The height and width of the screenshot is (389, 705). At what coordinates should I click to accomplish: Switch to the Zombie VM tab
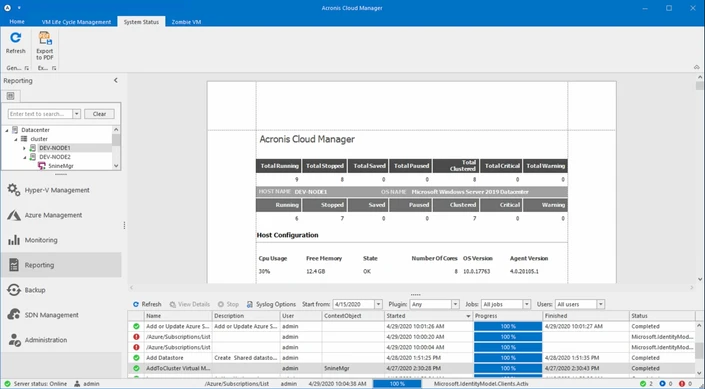(186, 22)
